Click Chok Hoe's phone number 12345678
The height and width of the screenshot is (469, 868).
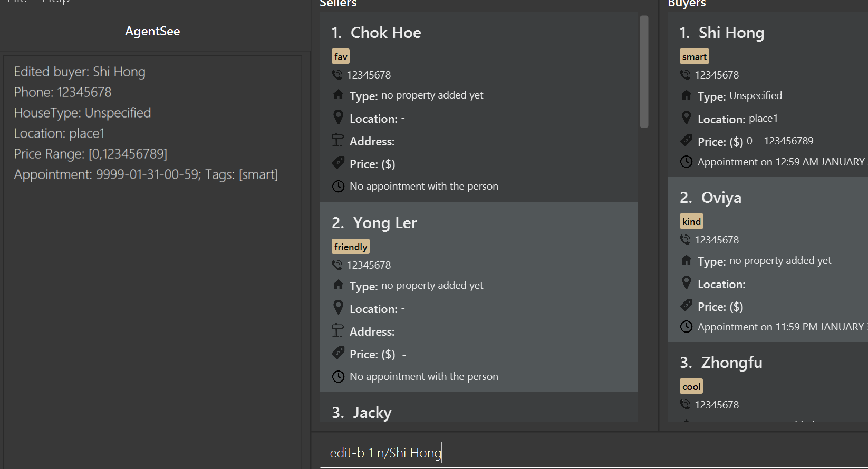tap(369, 75)
